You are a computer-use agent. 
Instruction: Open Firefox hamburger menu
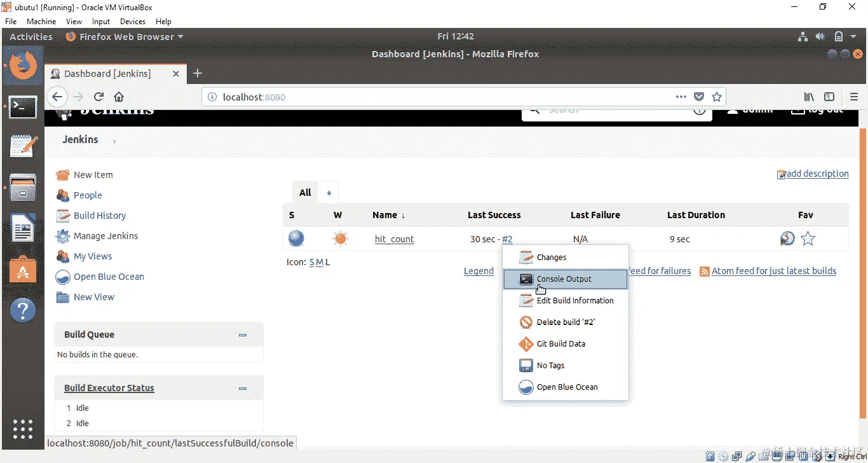point(853,97)
